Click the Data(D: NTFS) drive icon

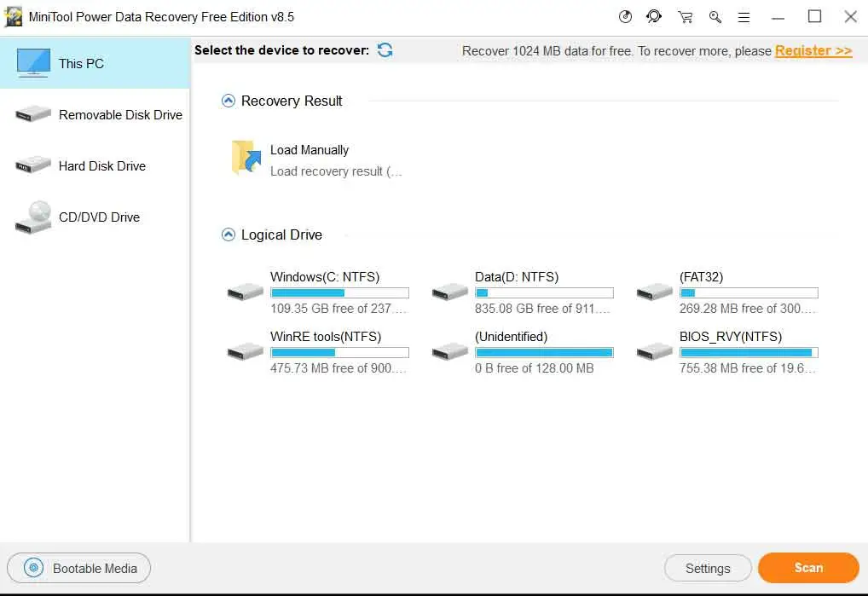(450, 291)
